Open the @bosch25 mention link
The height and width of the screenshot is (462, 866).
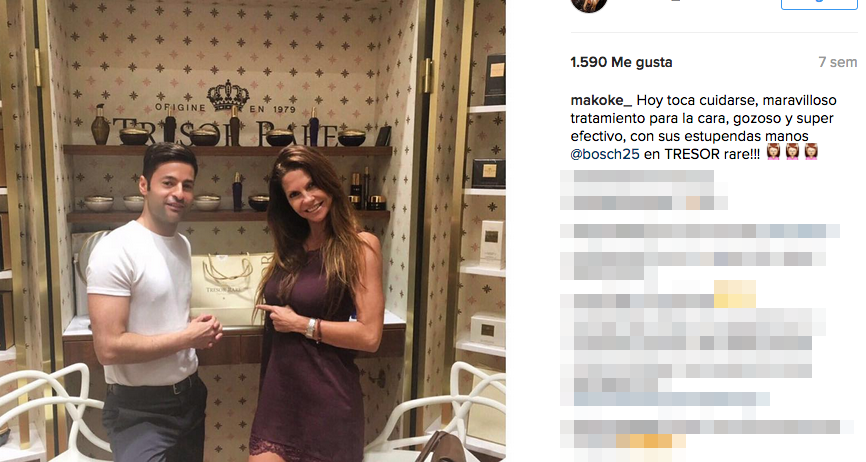[x=605, y=154]
